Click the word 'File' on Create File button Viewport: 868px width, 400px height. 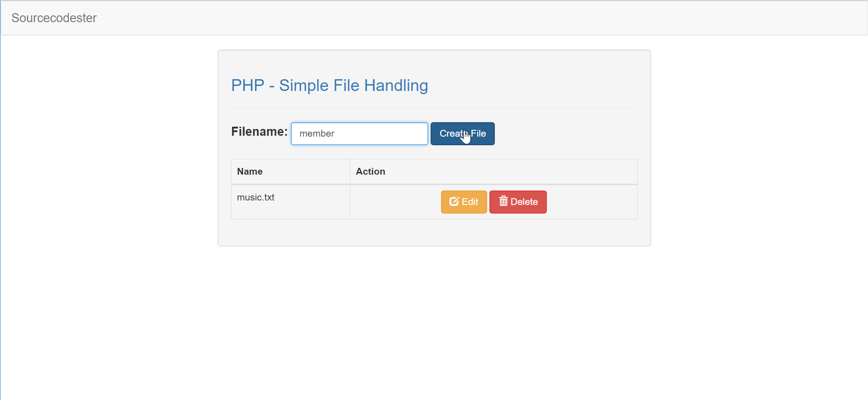[x=479, y=133]
